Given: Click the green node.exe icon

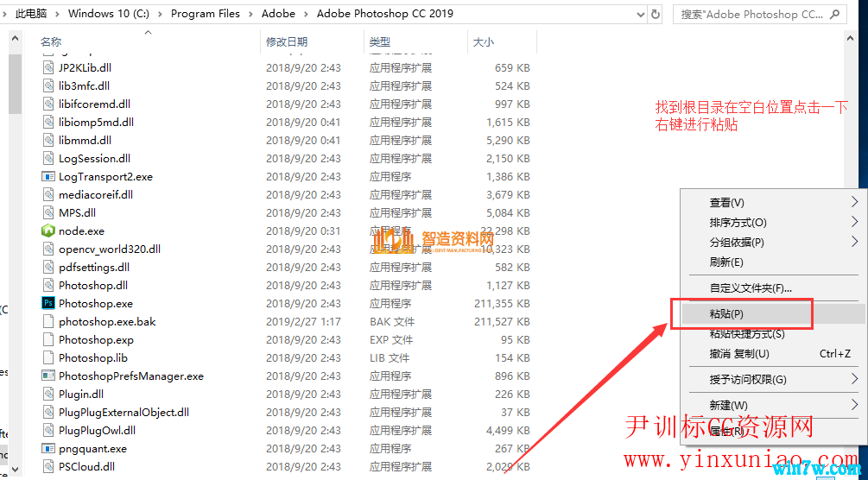Looking at the screenshot, I should pyautogui.click(x=48, y=231).
